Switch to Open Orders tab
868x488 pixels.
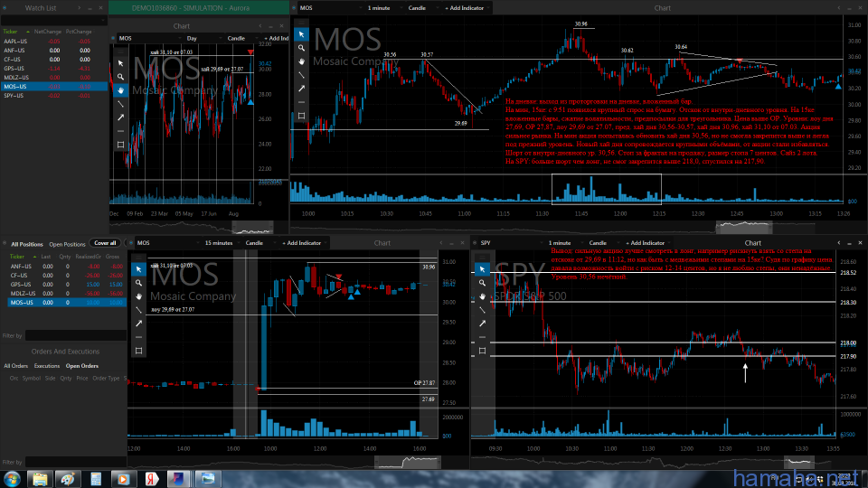pyautogui.click(x=82, y=366)
